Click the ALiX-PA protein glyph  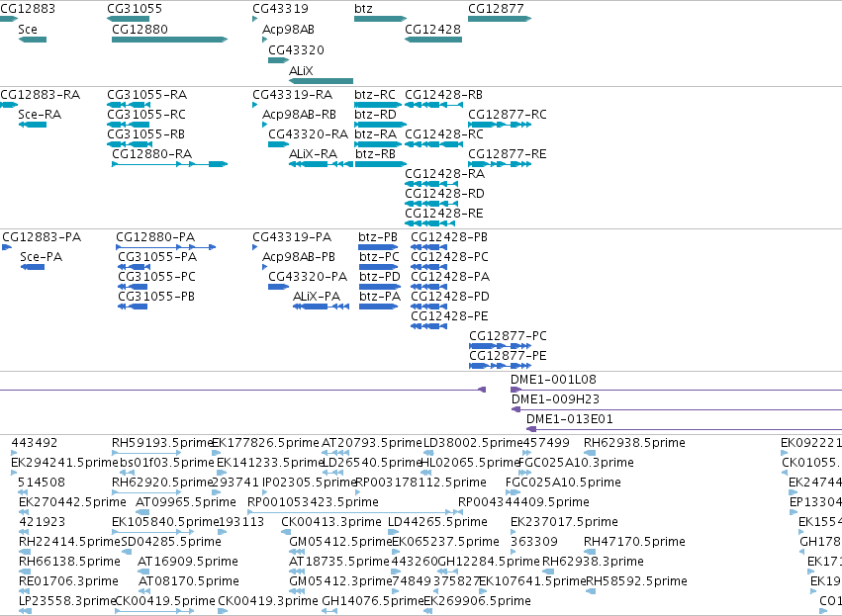[x=322, y=307]
